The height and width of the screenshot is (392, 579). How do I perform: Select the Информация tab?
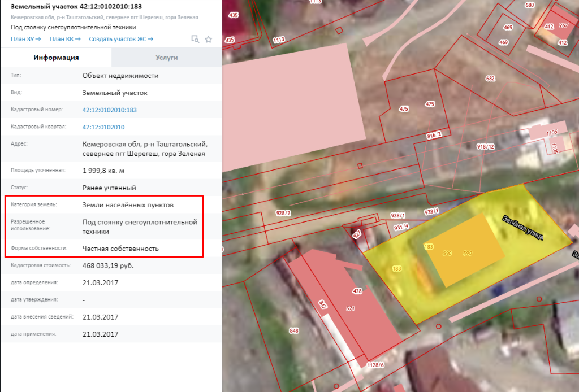56,58
